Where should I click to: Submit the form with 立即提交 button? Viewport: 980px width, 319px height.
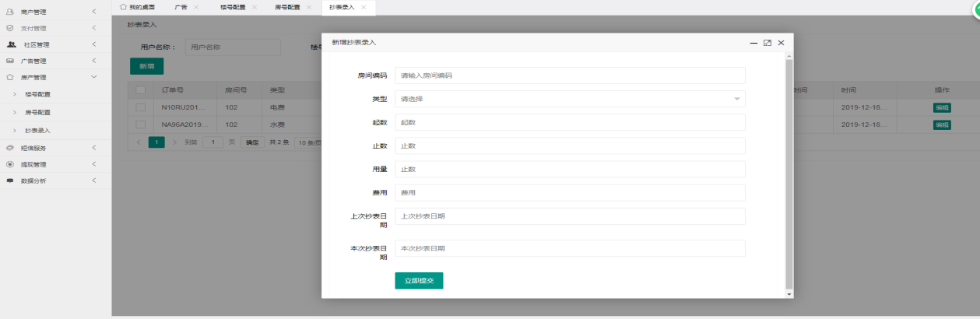419,280
